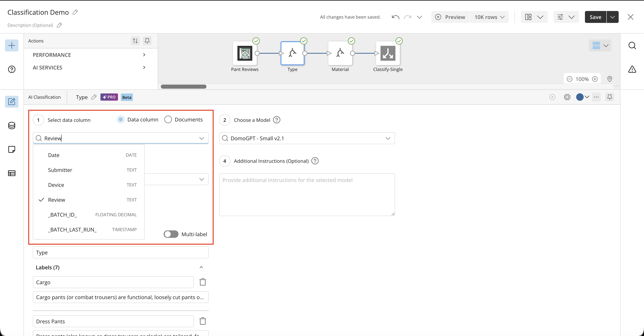This screenshot has height=336, width=644.
Task: Switch to the AI Classification tab
Action: (45, 97)
